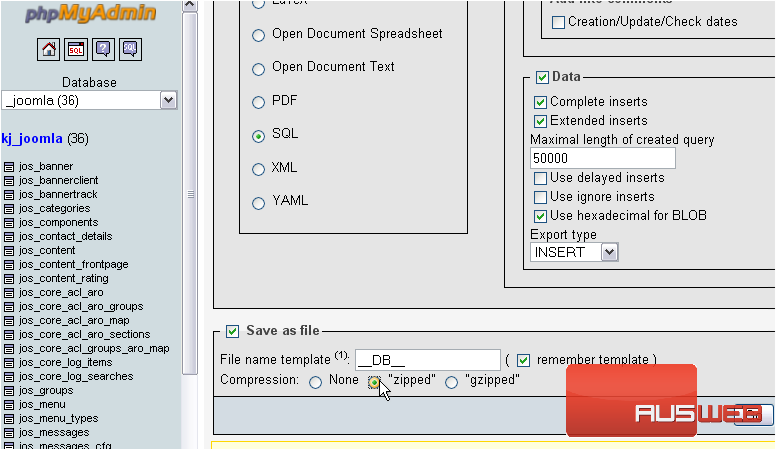This screenshot has width=776, height=450.
Task: Click table icon beside jos_content
Action: coord(9,251)
